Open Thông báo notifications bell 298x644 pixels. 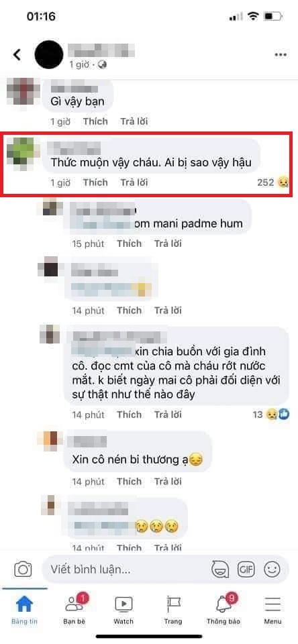point(223,610)
